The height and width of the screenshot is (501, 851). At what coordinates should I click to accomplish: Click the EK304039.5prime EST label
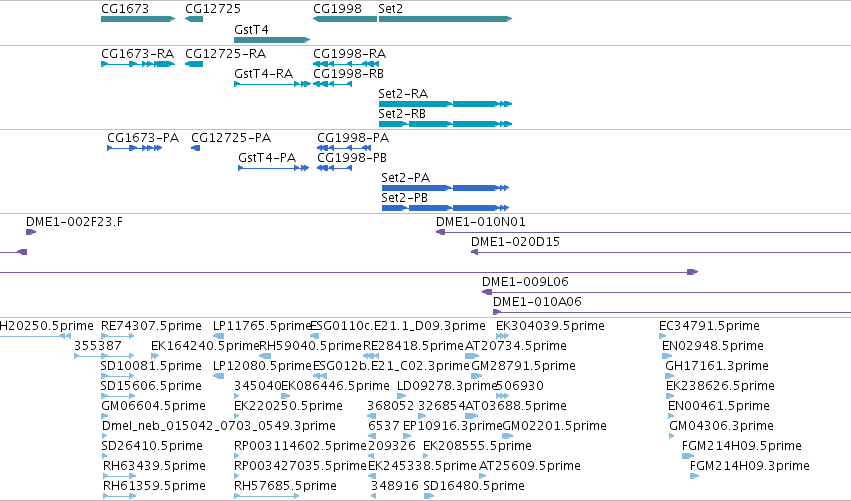pyautogui.click(x=550, y=326)
